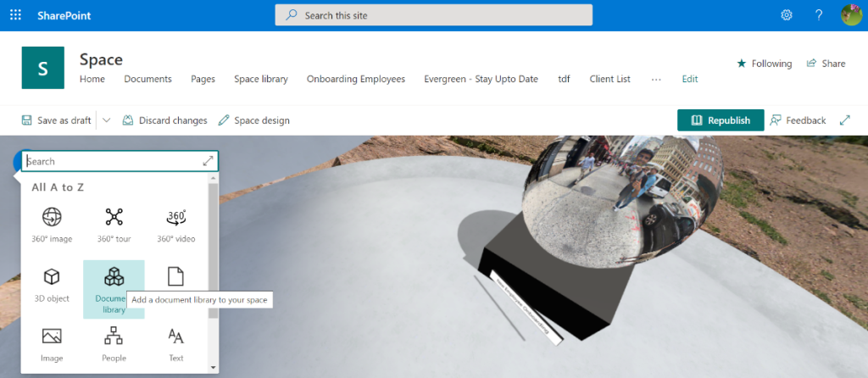Screen dimensions: 868x378
Task: Open the Feedback button
Action: pos(798,120)
